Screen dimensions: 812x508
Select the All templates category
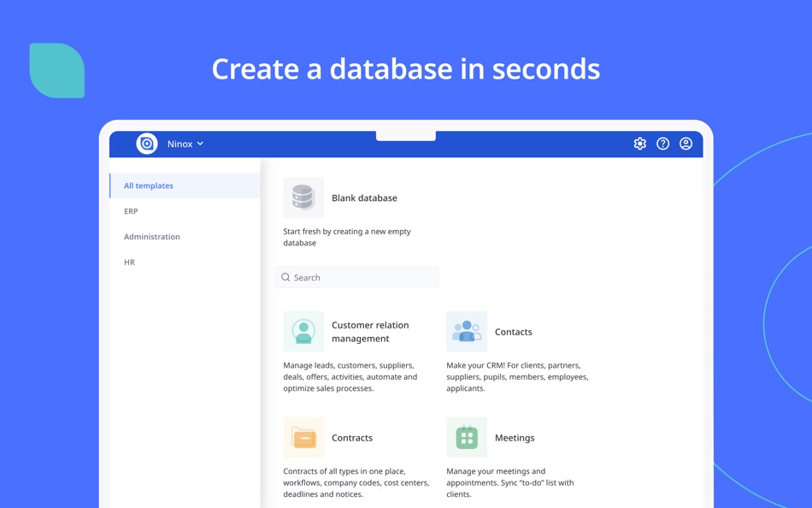tap(185, 186)
